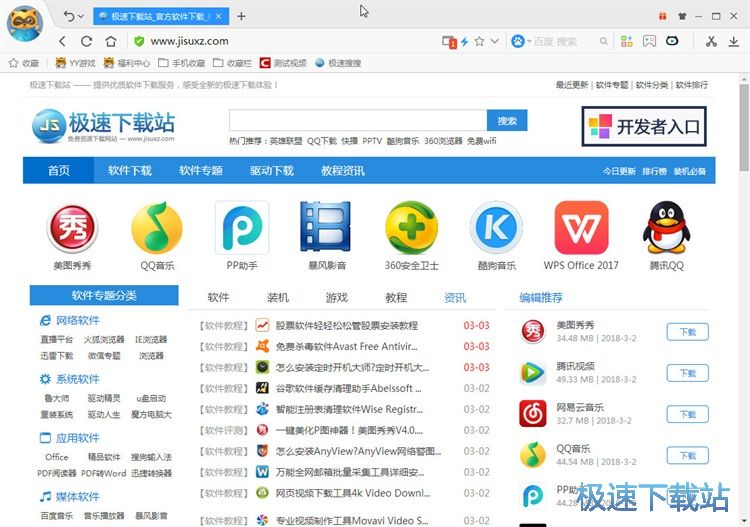The image size is (750, 527).
Task: Open the 今日更新 link in nav bar
Action: tap(619, 171)
